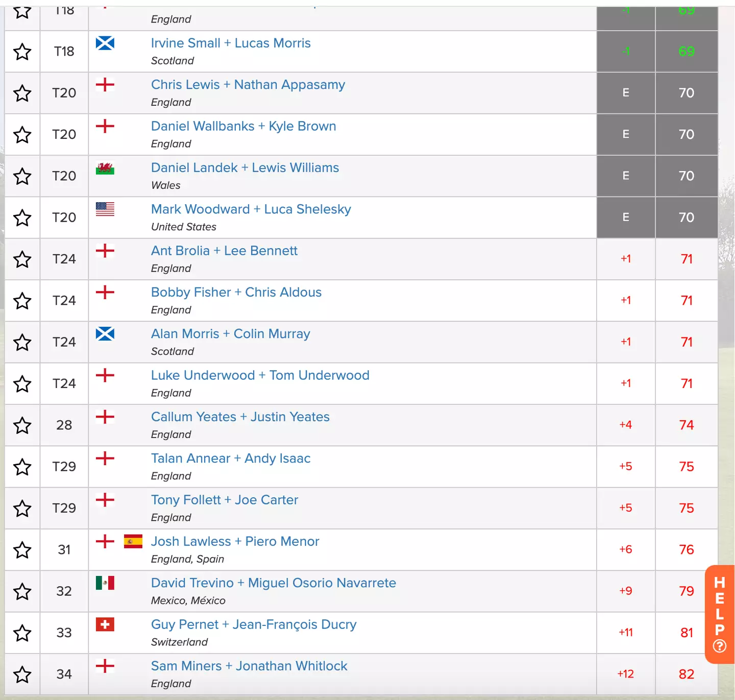Open Mark Woodward + Luca Shelesky team link
The width and height of the screenshot is (735, 700).
[x=251, y=209]
